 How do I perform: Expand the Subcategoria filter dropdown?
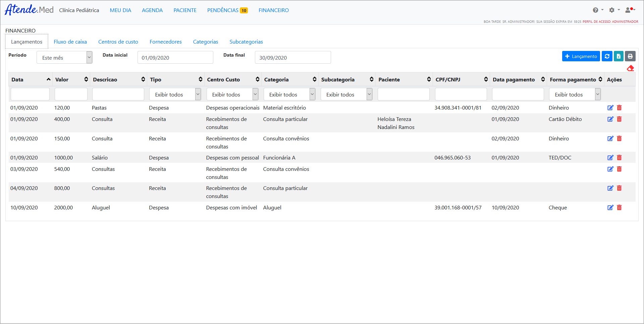pos(346,94)
